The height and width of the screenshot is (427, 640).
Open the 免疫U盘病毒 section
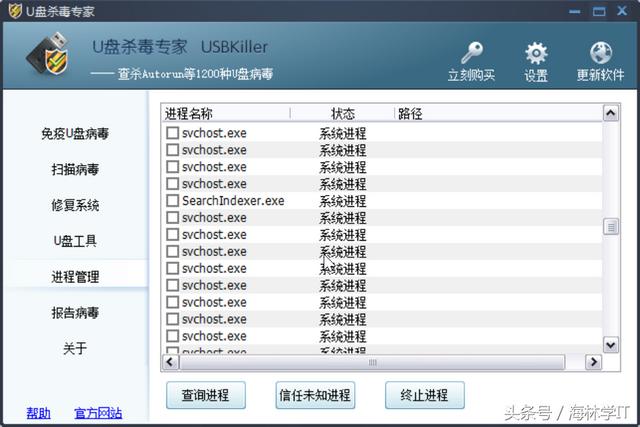point(75,133)
